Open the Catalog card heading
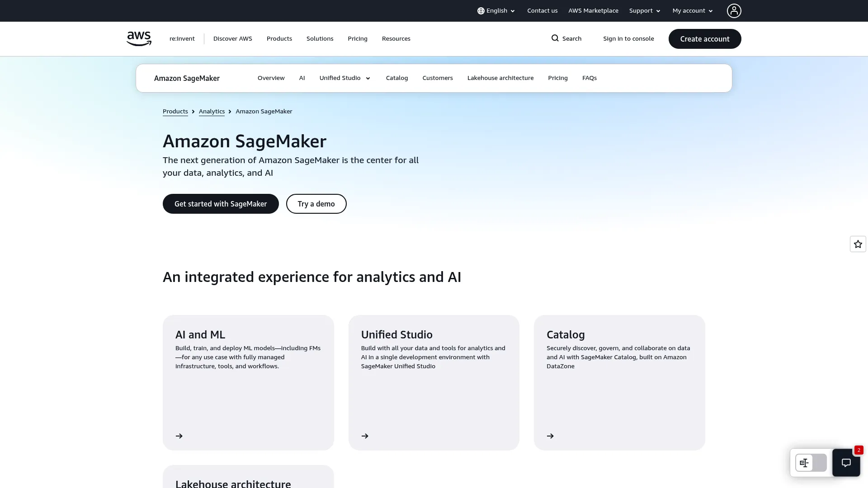The width and height of the screenshot is (868, 488). coord(566,335)
